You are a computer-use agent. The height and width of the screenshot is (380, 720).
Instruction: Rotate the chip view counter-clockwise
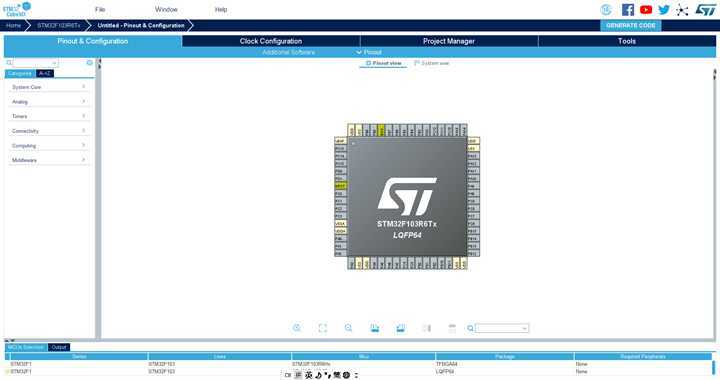tap(400, 328)
